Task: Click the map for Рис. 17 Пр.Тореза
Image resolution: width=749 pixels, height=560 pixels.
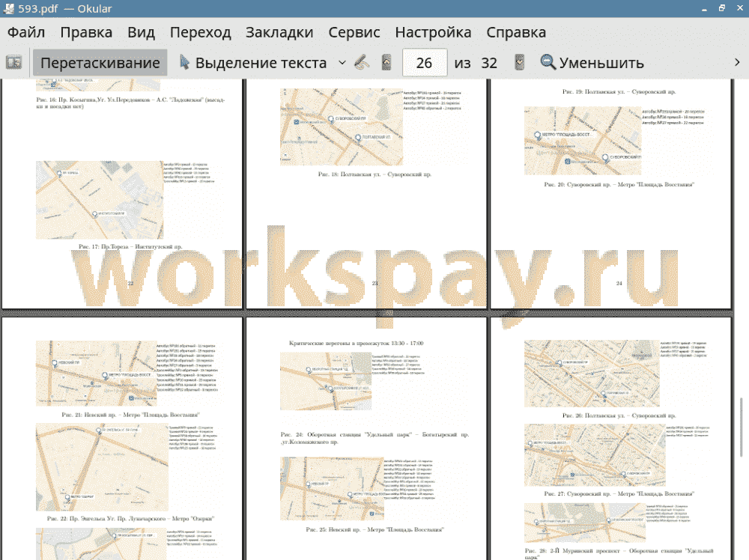Action: [100, 200]
